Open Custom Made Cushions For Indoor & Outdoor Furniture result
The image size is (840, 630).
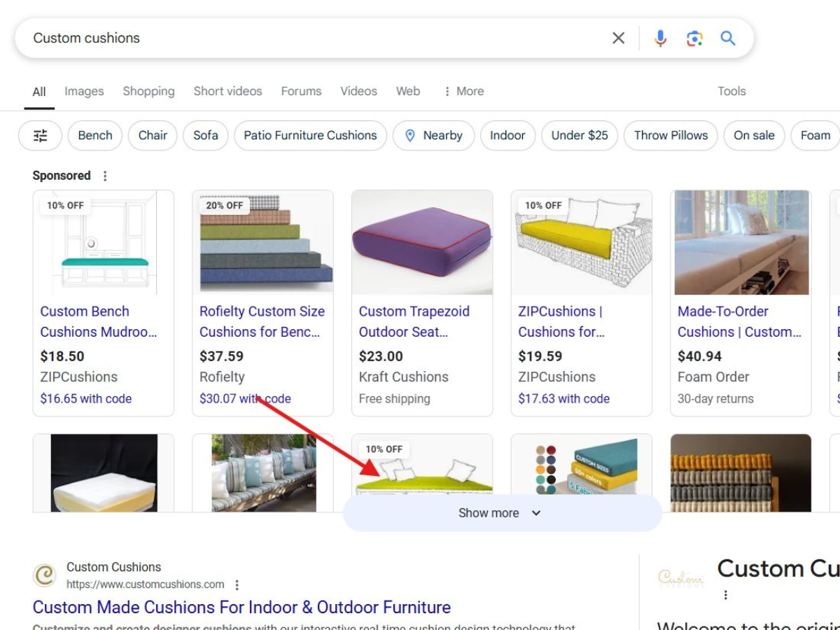tap(241, 607)
